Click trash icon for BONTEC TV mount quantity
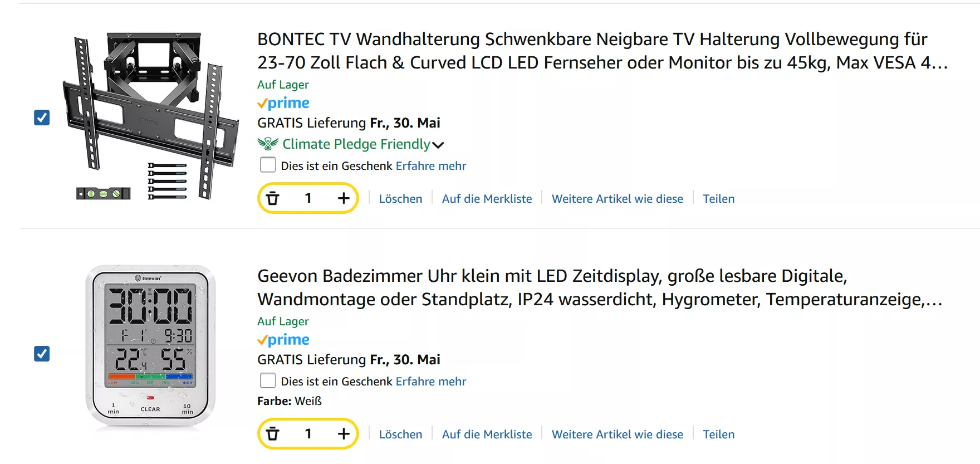 273,198
